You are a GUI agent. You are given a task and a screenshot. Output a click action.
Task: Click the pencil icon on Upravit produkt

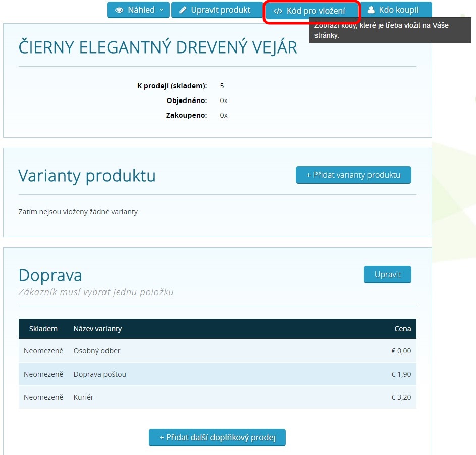183,10
